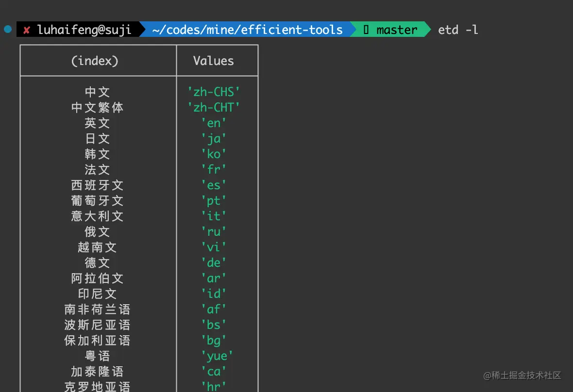Select the 韩文 index cell
This screenshot has height=392, width=573.
click(x=97, y=154)
